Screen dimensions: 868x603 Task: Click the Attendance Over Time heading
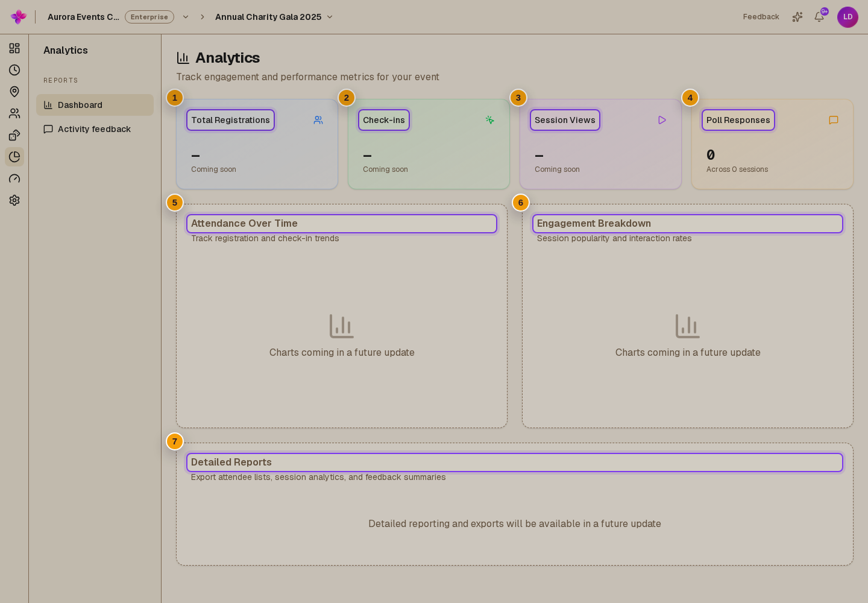click(x=244, y=224)
